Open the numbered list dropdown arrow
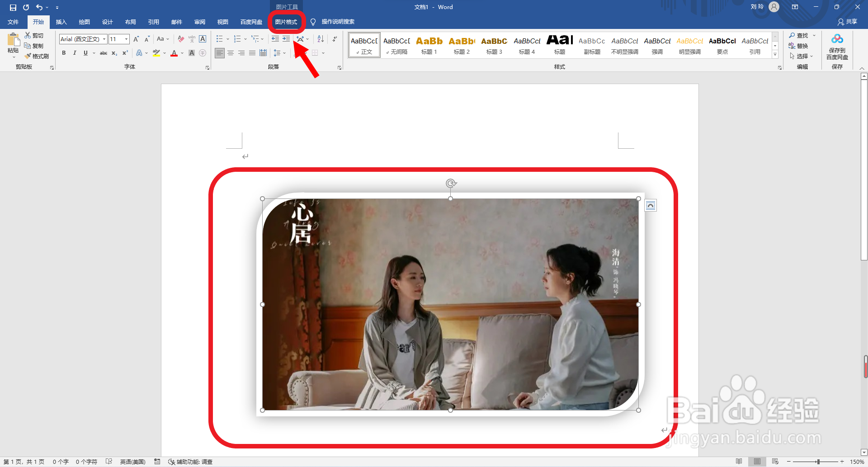This screenshot has width=868, height=467. 245,39
